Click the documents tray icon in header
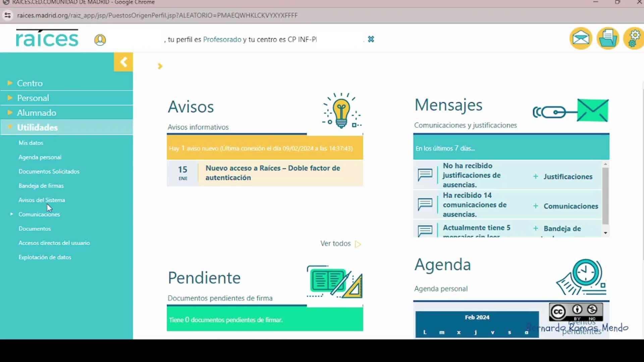Image resolution: width=644 pixels, height=362 pixels. (607, 39)
